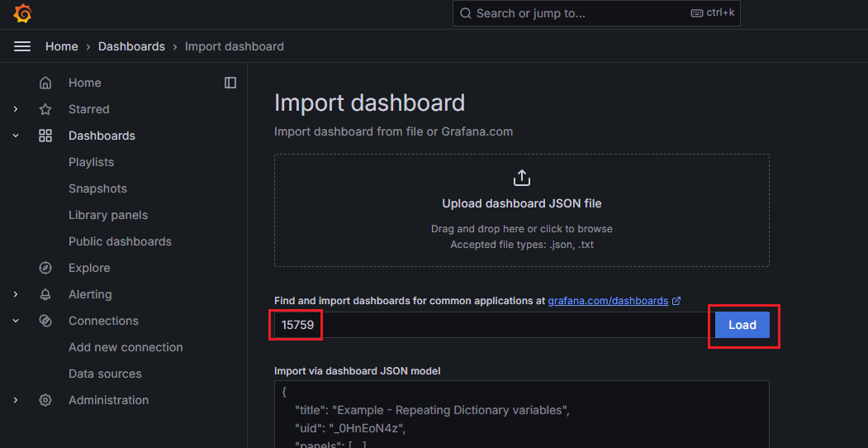Click the external link icon beside grafana.com/dashboards
Image resolution: width=868 pixels, height=448 pixels.
(676, 301)
